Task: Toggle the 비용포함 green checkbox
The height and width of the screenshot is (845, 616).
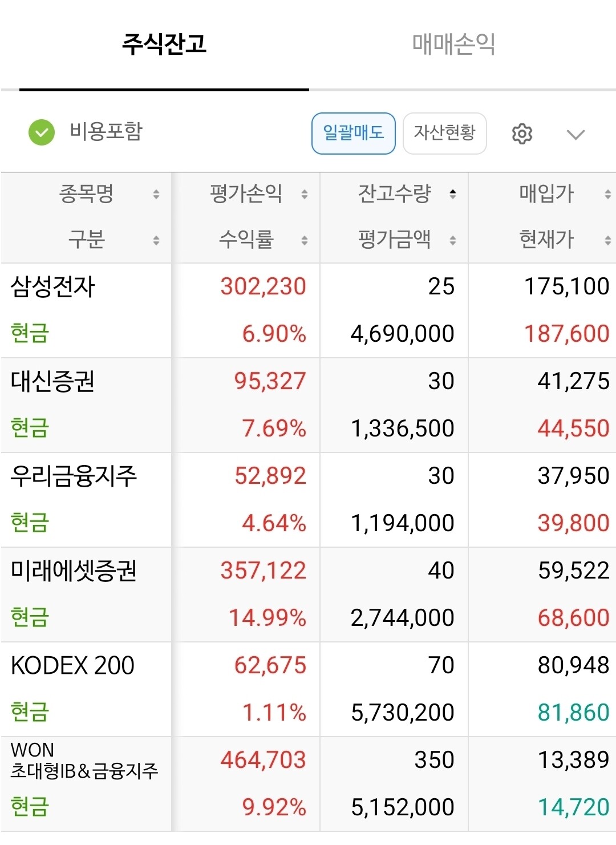Action: click(42, 132)
